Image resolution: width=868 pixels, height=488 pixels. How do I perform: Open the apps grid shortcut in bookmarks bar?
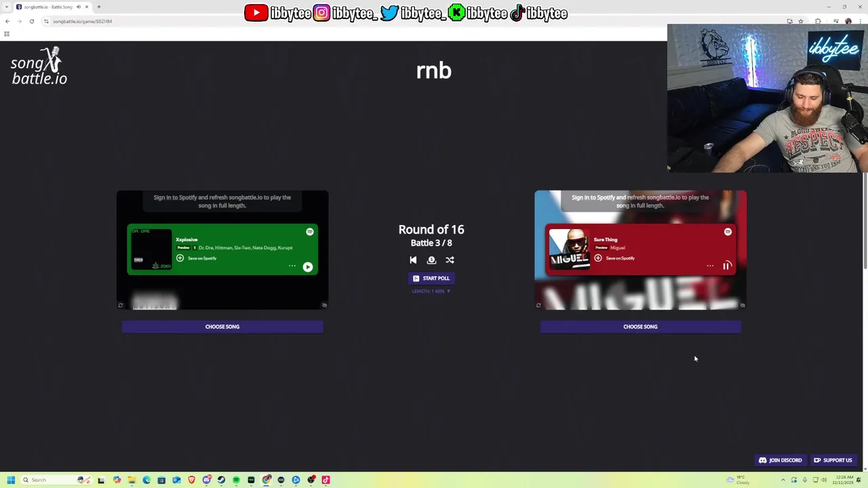(x=7, y=34)
